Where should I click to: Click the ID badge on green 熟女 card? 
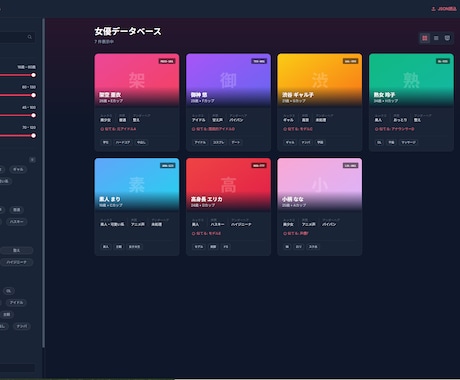pos(443,61)
